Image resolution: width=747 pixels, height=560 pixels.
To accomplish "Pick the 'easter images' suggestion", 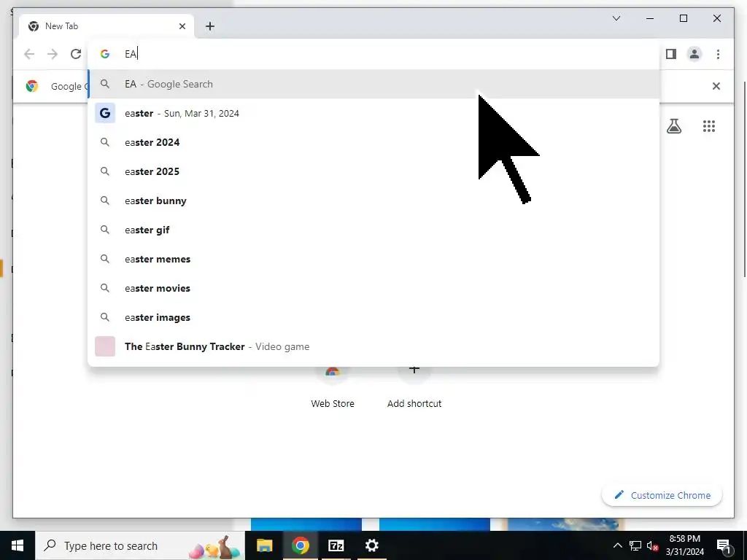I will [x=374, y=318].
